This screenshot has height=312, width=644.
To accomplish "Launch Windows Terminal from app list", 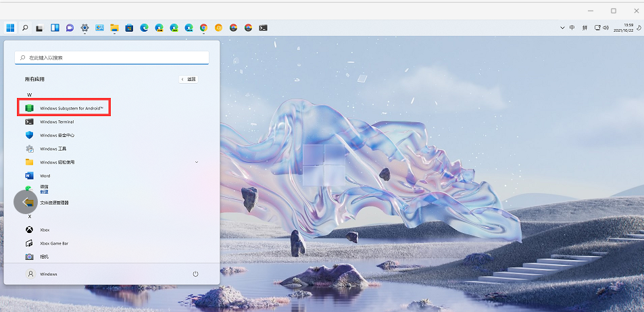I will pos(57,122).
